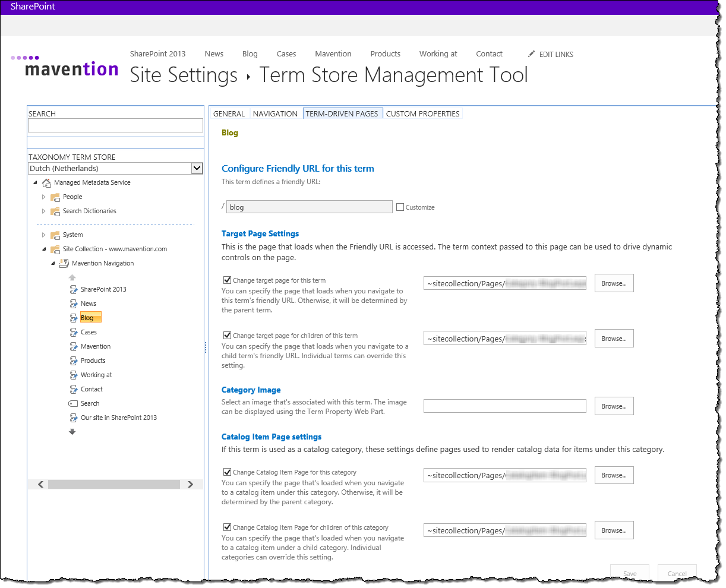Switch to the NAVIGATION tab
Screen dimensions: 726x588
275,113
